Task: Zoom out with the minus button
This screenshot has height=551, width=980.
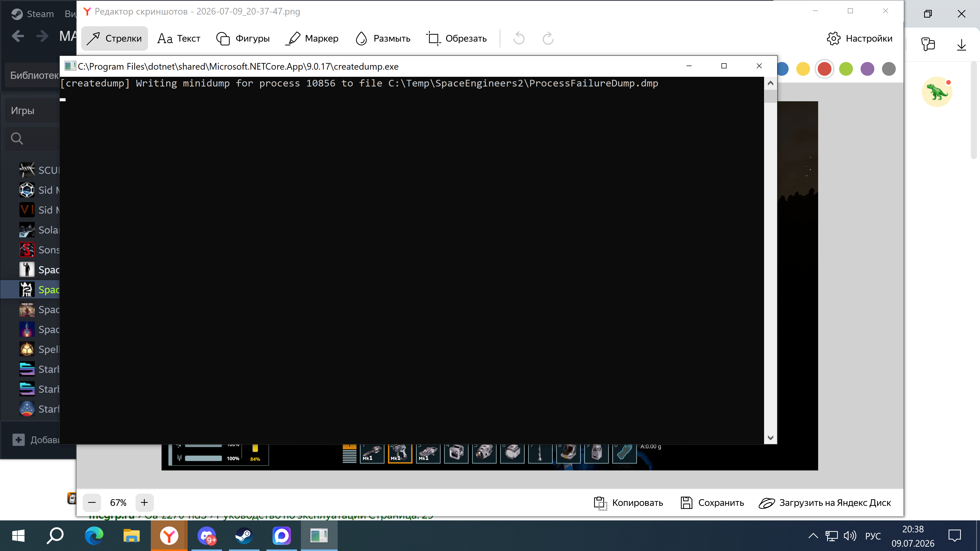Action: pyautogui.click(x=92, y=502)
